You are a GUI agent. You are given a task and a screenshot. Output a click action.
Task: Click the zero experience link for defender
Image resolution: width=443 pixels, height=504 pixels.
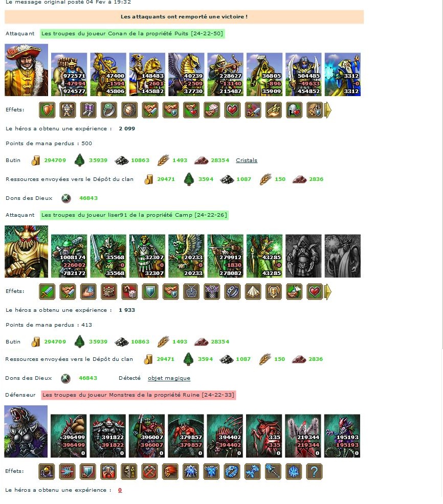(x=120, y=490)
